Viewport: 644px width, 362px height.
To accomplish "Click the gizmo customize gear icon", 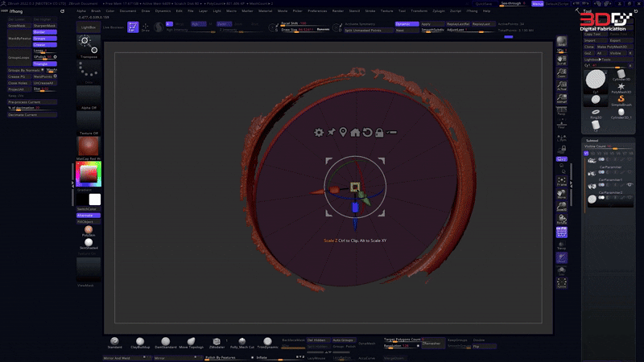I will click(319, 132).
